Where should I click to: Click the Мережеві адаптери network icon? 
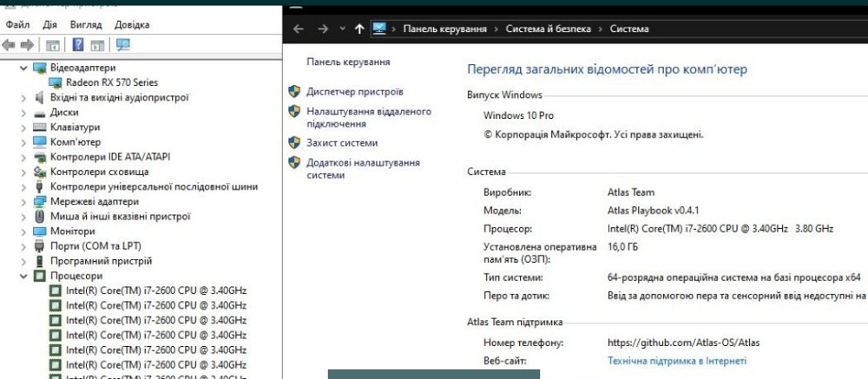point(39,201)
